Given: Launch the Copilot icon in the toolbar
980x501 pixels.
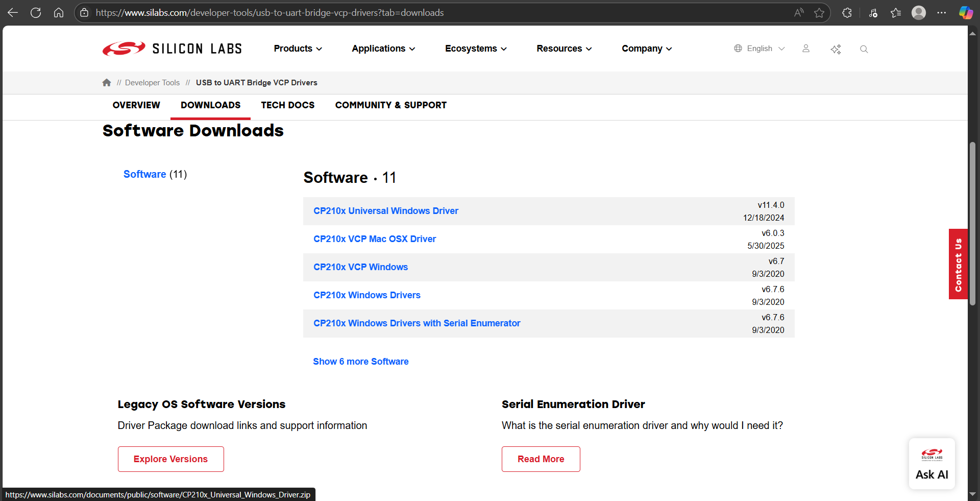Looking at the screenshot, I should click(x=966, y=13).
